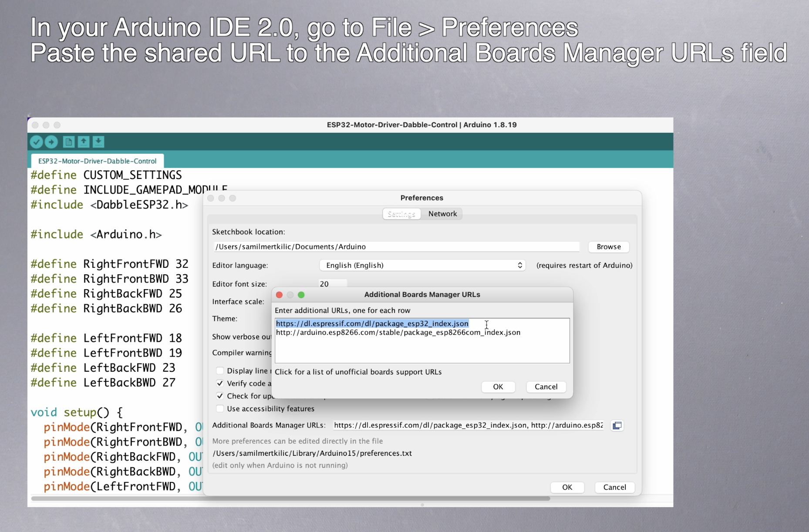Click the '#include <Arduino.h>' code line

tap(96, 234)
